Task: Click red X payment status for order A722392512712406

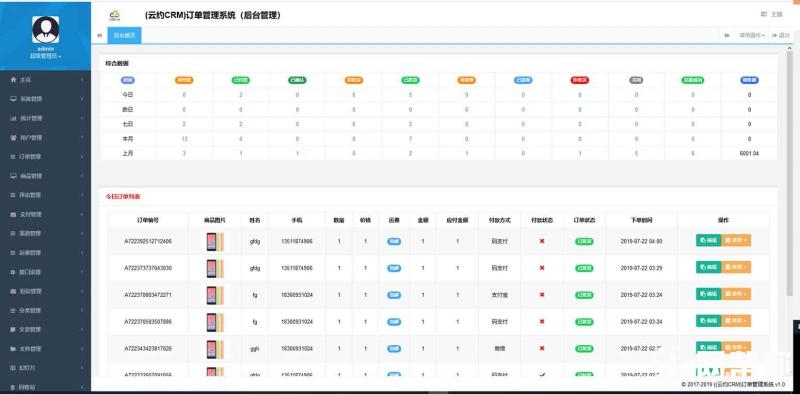Action: coord(542,241)
